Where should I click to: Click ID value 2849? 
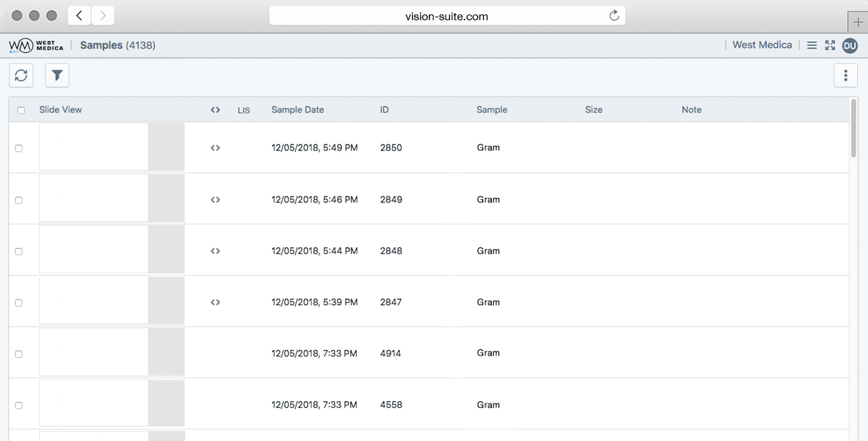(x=391, y=200)
